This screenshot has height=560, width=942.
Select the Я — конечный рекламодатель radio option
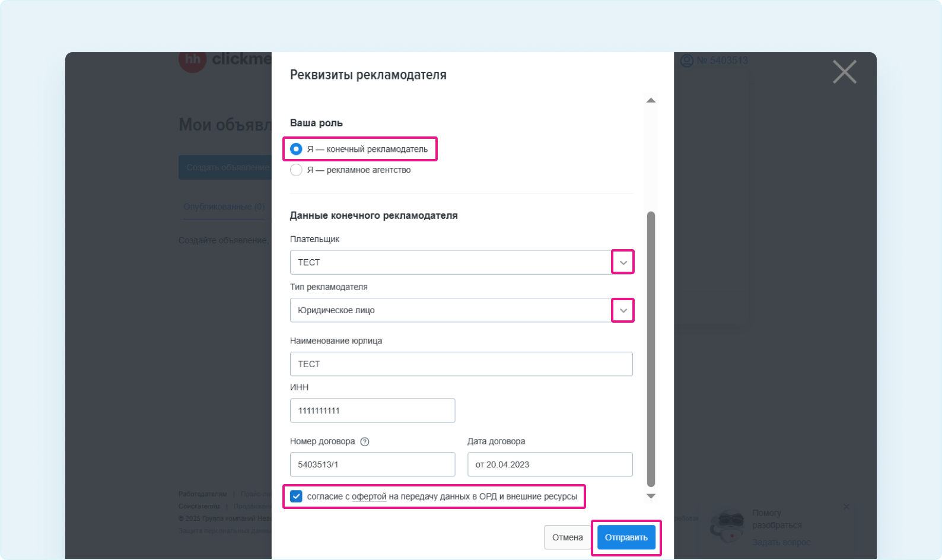click(296, 149)
